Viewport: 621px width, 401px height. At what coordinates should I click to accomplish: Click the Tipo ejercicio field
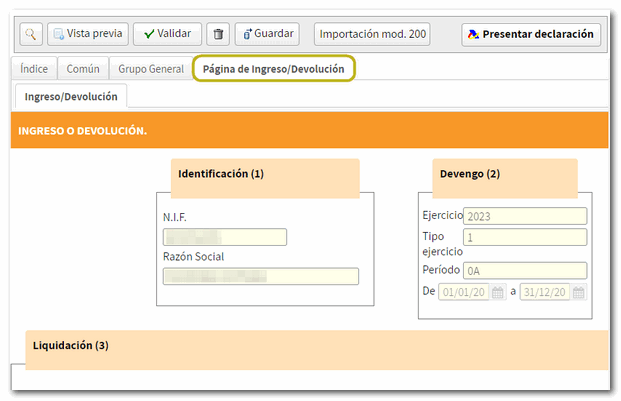pyautogui.click(x=524, y=237)
